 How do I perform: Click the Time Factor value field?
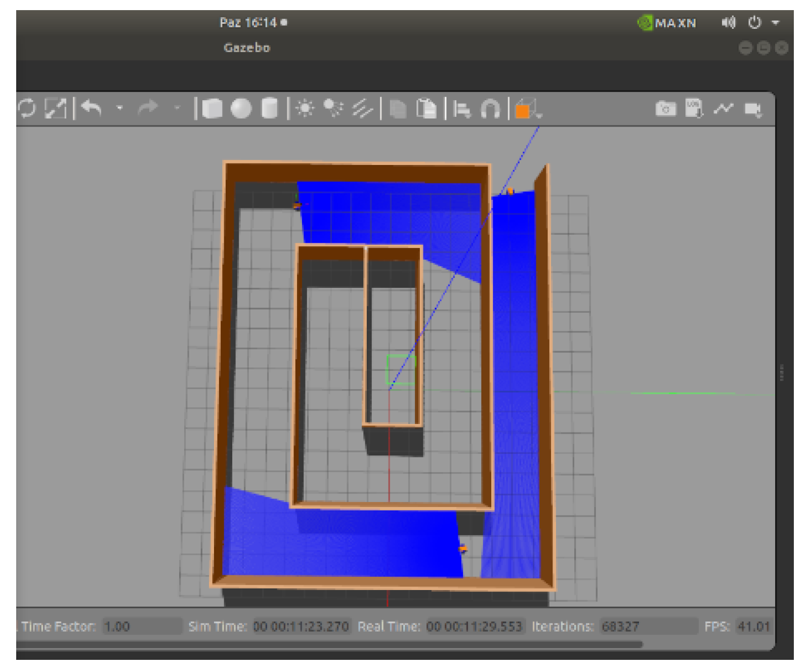coord(142,626)
